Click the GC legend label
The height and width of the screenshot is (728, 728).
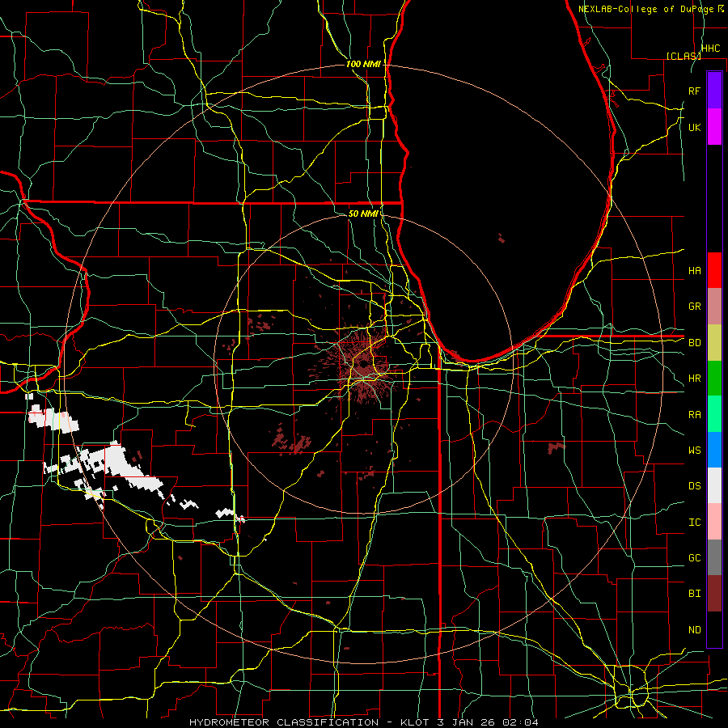click(695, 558)
